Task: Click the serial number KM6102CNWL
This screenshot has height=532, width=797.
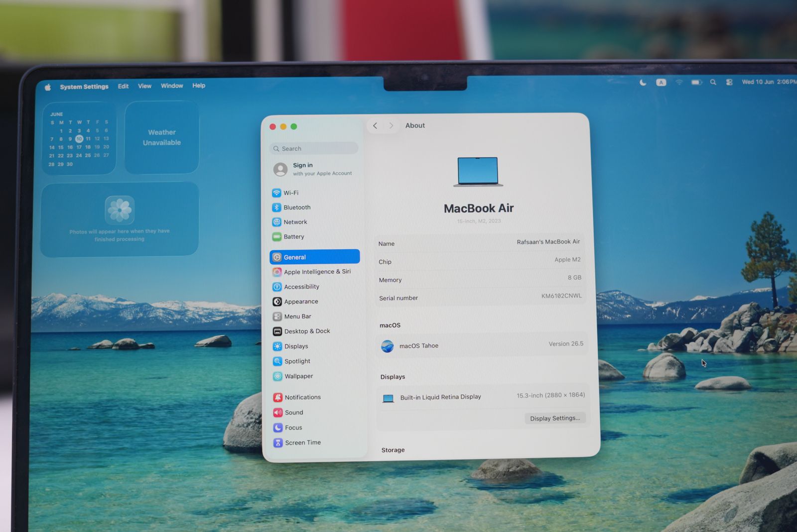Action: [x=561, y=296]
